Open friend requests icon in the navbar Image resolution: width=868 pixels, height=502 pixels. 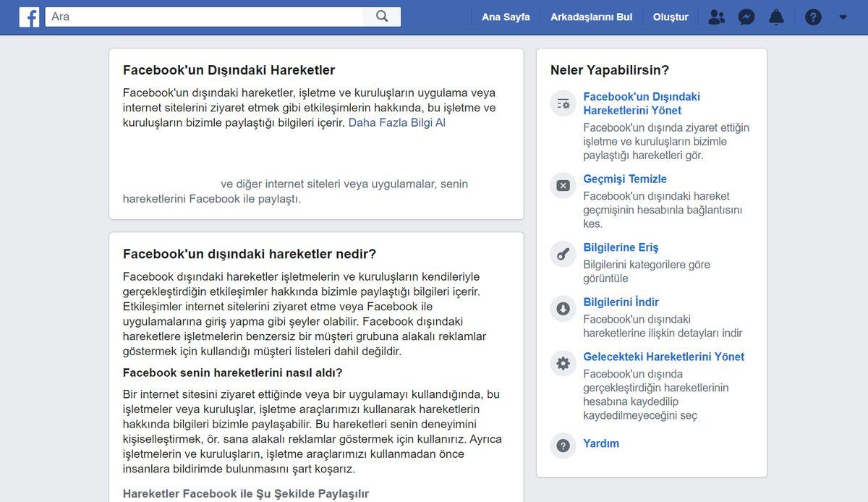(x=717, y=17)
